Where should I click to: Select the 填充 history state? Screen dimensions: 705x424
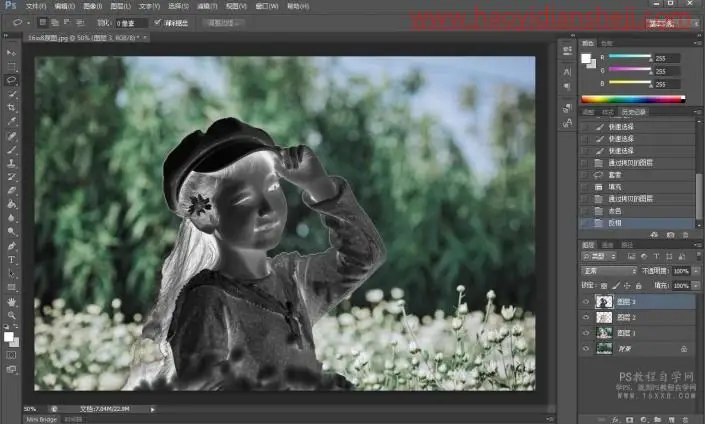click(x=638, y=187)
